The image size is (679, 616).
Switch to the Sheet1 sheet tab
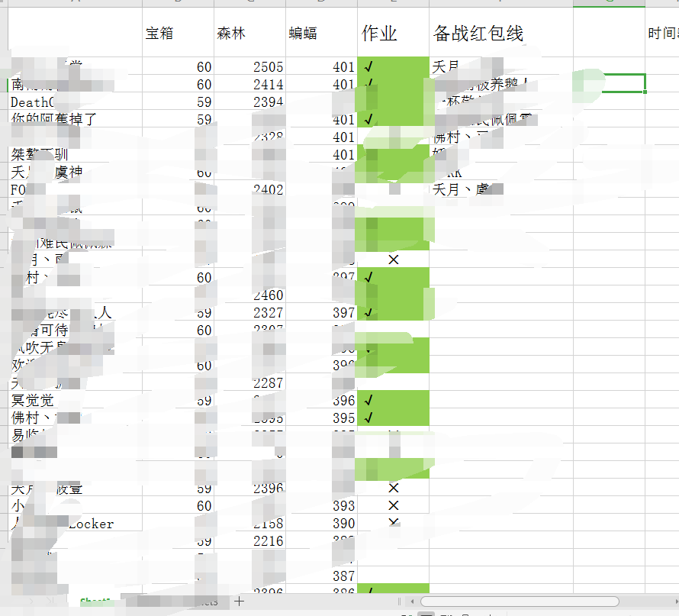[x=95, y=601]
